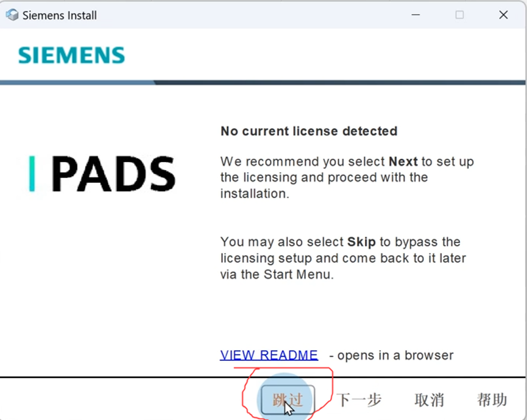Viewport: 527px width, 420px height.
Task: Click the "Siemens Install" window title text
Action: pyautogui.click(x=60, y=15)
